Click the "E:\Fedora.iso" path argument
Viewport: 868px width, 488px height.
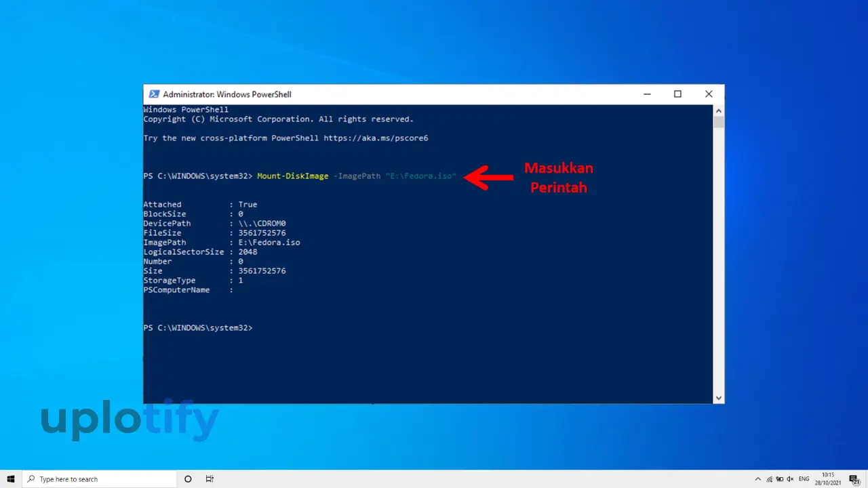420,176
